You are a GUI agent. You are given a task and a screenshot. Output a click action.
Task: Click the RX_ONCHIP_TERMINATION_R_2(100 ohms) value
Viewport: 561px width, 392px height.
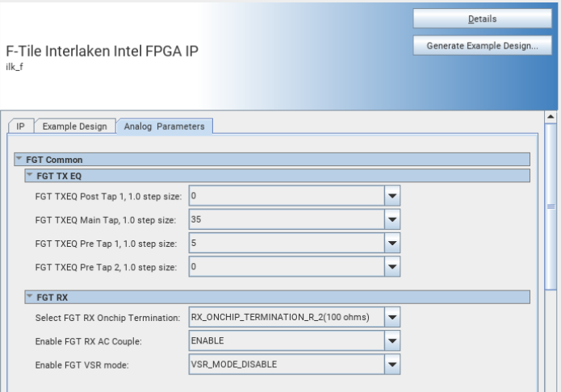(x=287, y=317)
